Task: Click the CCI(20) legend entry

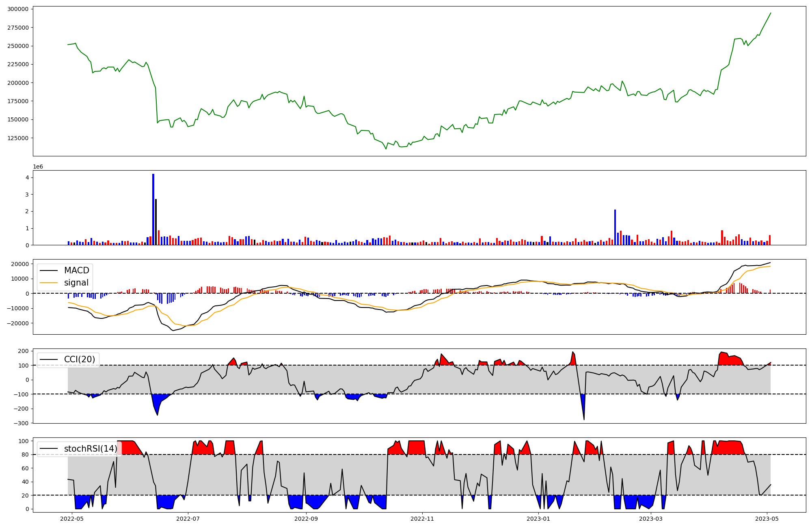Action: pos(79,359)
